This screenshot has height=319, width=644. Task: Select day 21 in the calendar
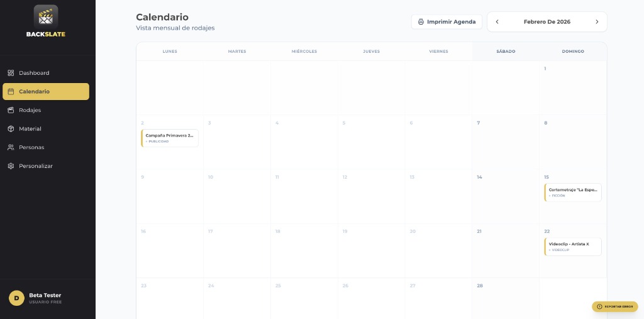point(479,232)
